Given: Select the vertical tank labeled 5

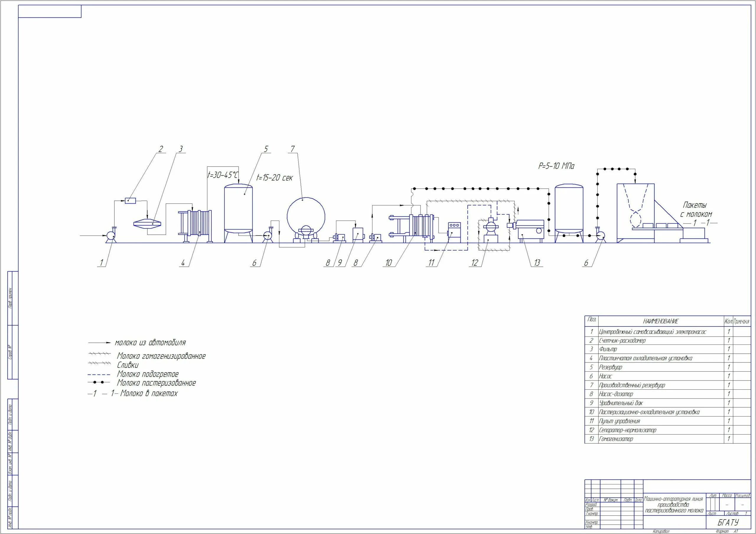Looking at the screenshot, I should (x=238, y=209).
